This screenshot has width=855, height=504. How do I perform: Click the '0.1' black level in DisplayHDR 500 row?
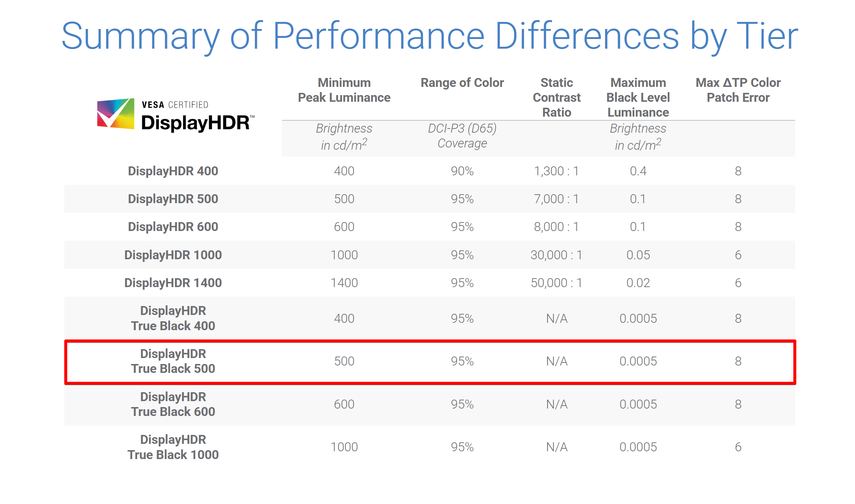638,199
